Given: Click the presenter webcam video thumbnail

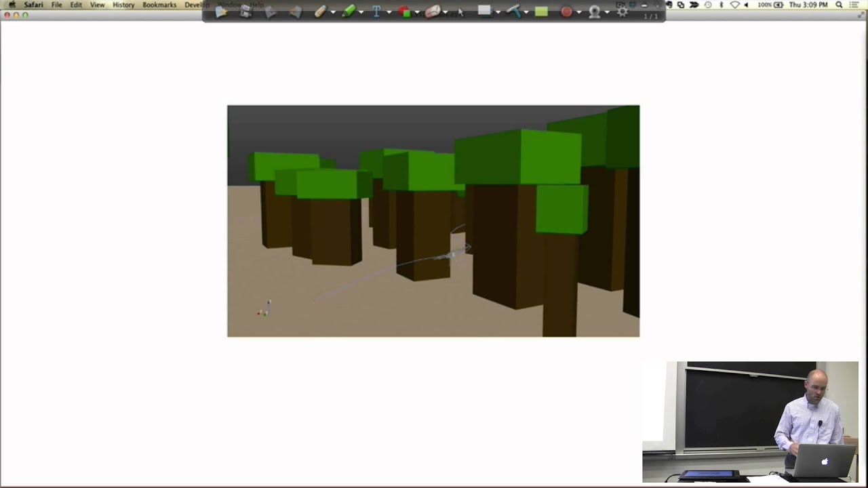Looking at the screenshot, I should (x=751, y=422).
